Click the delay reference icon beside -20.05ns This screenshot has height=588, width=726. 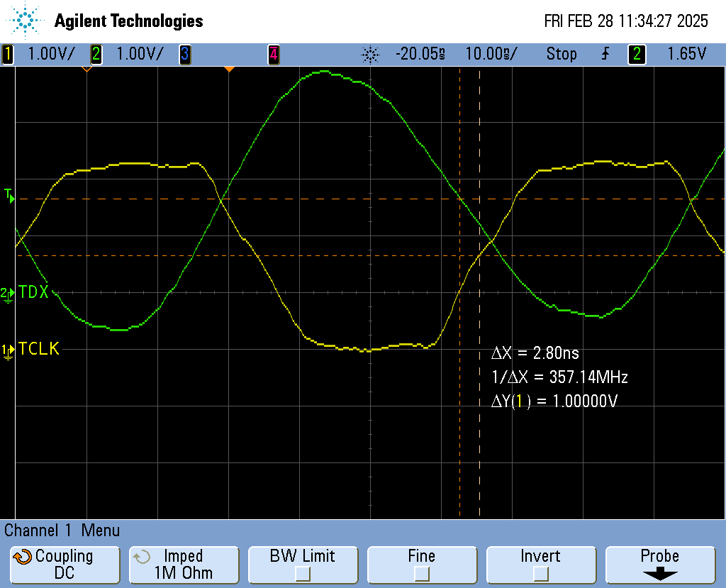[x=370, y=54]
